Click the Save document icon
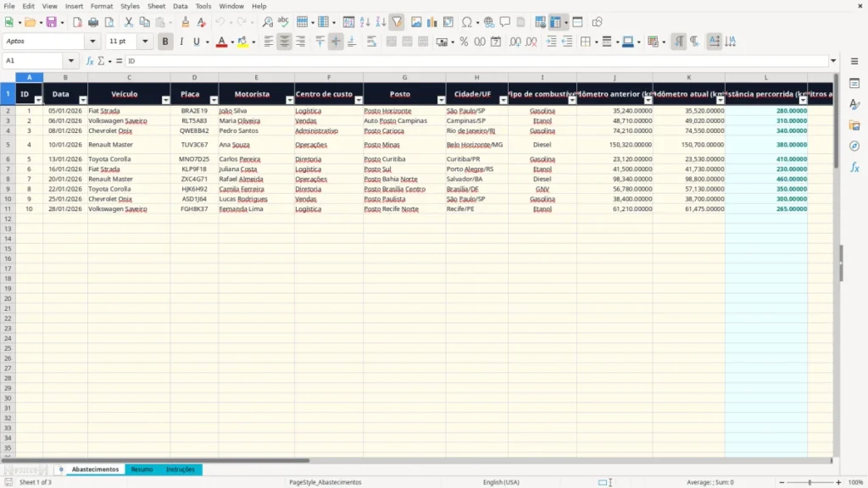Screen dimensions: 868x488 [x=52, y=22]
